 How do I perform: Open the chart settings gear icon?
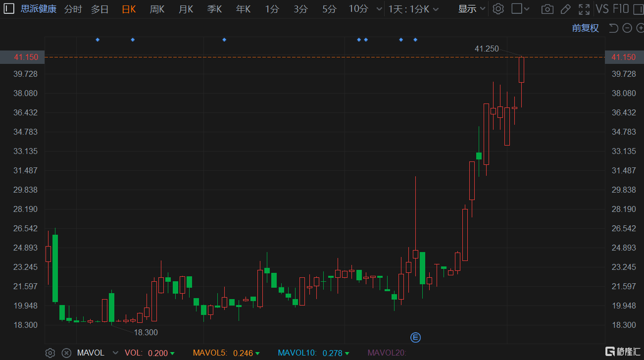click(498, 8)
